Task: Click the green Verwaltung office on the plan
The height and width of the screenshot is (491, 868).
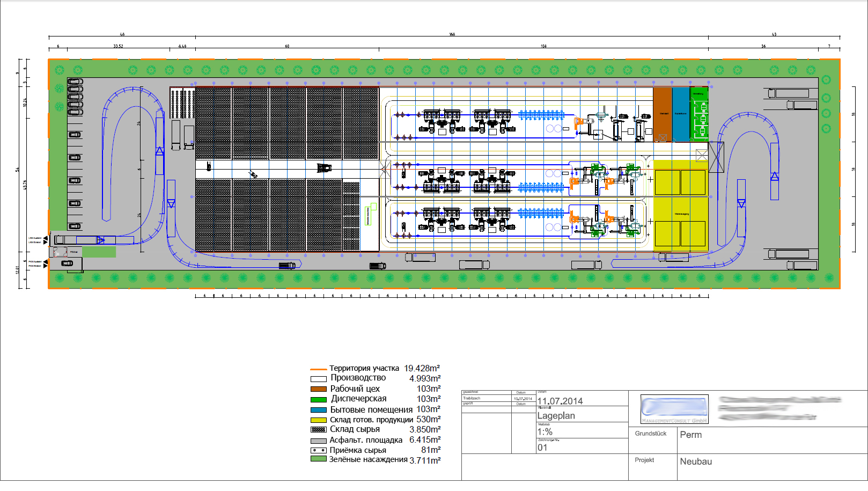Action: point(699,114)
